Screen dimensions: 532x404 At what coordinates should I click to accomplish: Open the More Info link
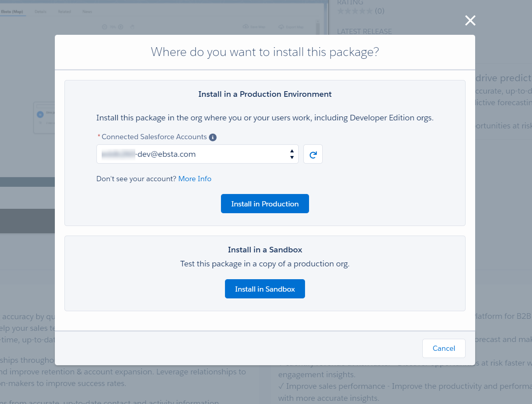tap(195, 179)
